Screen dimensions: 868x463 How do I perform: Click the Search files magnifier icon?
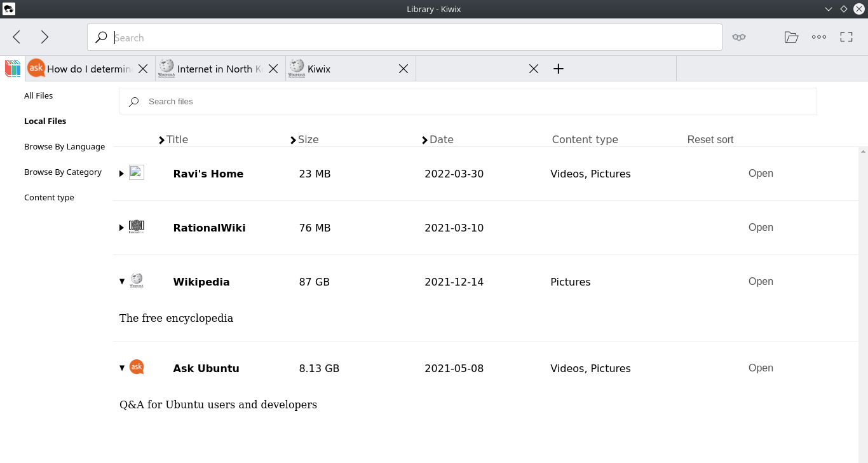coord(134,102)
